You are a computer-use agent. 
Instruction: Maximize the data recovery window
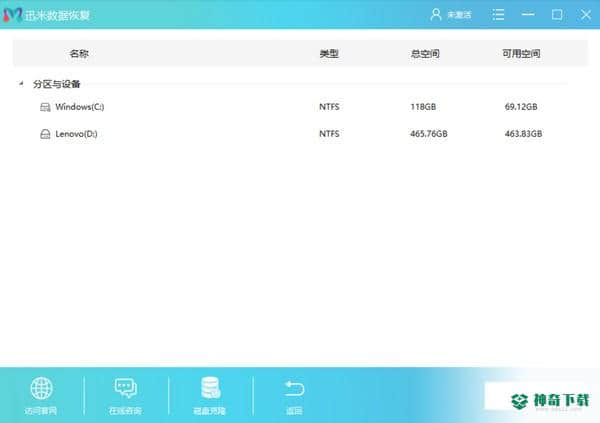point(557,15)
